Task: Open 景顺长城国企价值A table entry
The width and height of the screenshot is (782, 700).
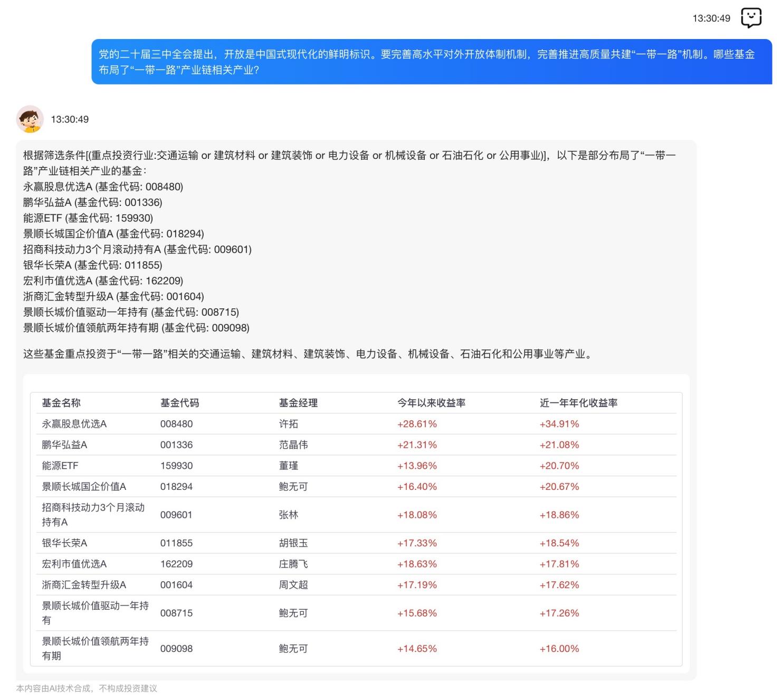Action: [84, 487]
